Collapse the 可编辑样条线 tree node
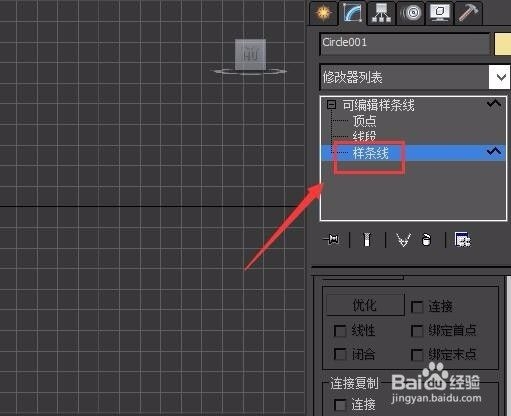 pos(331,105)
